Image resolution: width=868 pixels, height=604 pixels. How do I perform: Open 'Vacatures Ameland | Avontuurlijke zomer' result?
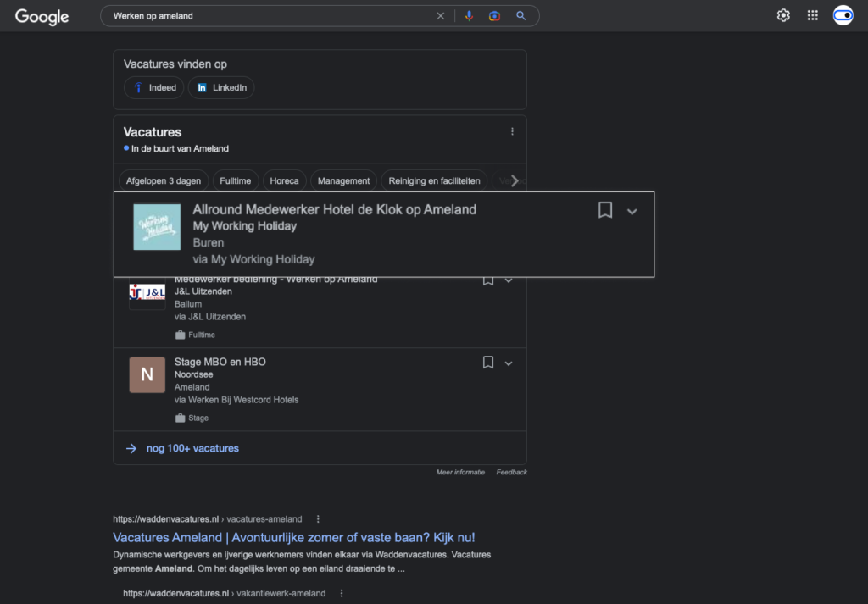click(294, 537)
